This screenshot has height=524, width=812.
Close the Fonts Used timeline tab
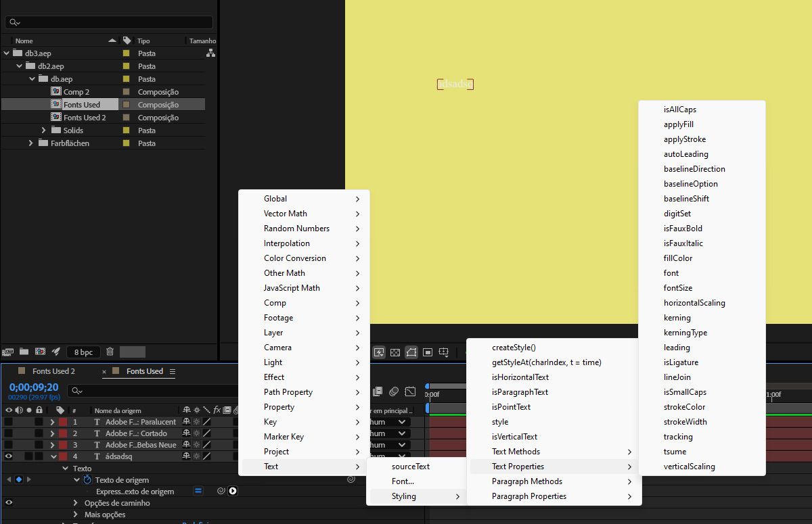click(x=105, y=372)
